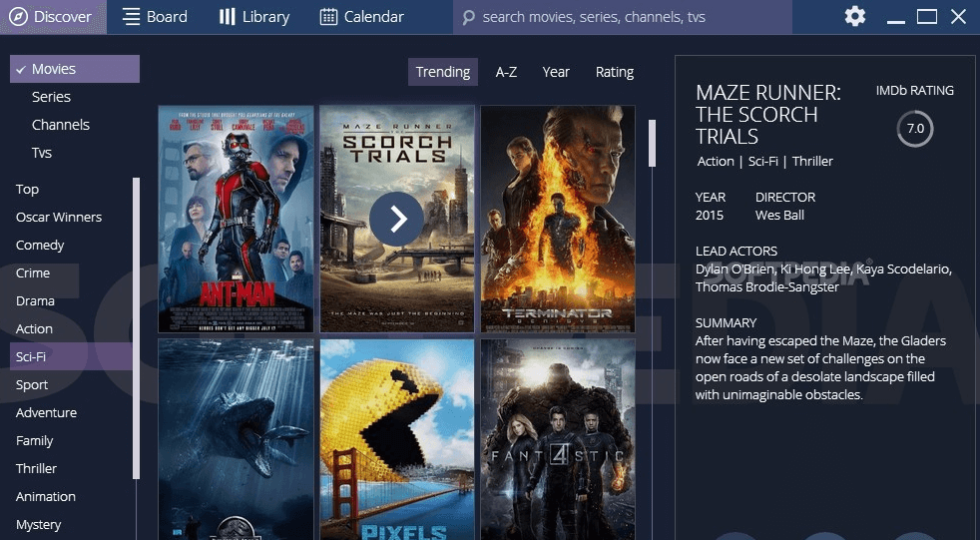Sort movies by Year

coord(556,72)
